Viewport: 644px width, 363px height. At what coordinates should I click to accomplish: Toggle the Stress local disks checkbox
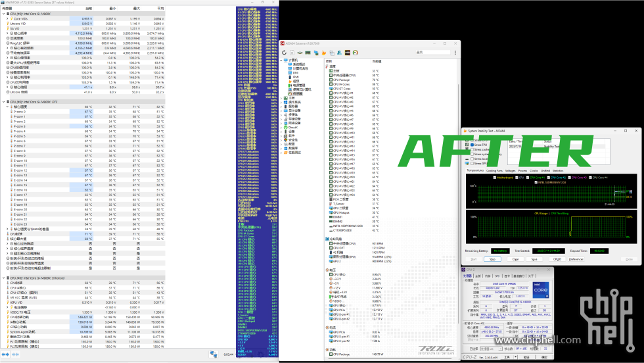pos(472,158)
